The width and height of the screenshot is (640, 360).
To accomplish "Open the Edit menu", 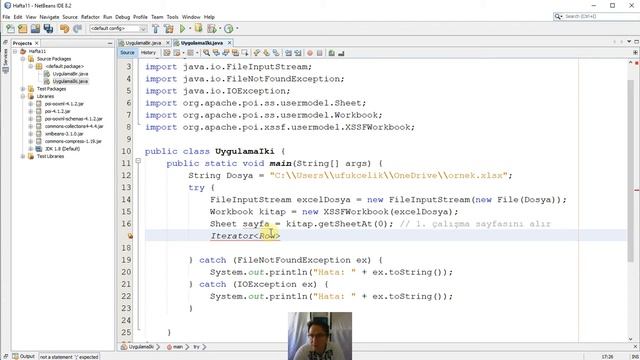I will 18,17.
